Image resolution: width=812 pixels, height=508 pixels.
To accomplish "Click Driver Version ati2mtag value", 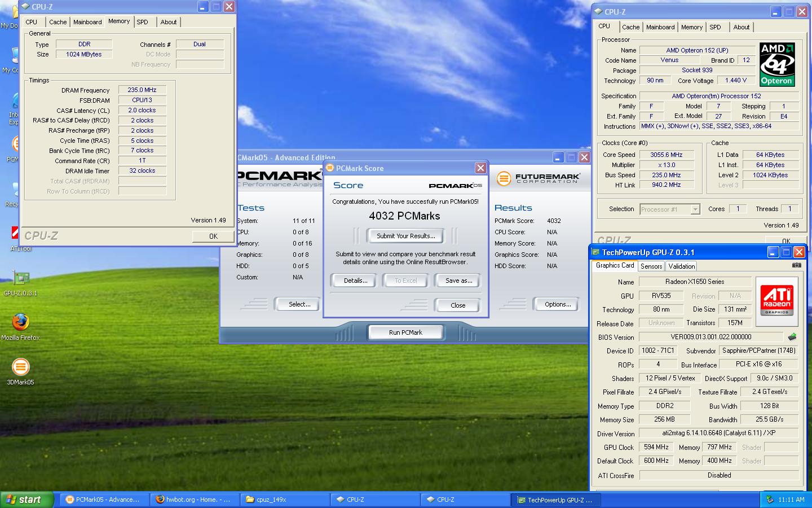I will pyautogui.click(x=719, y=433).
